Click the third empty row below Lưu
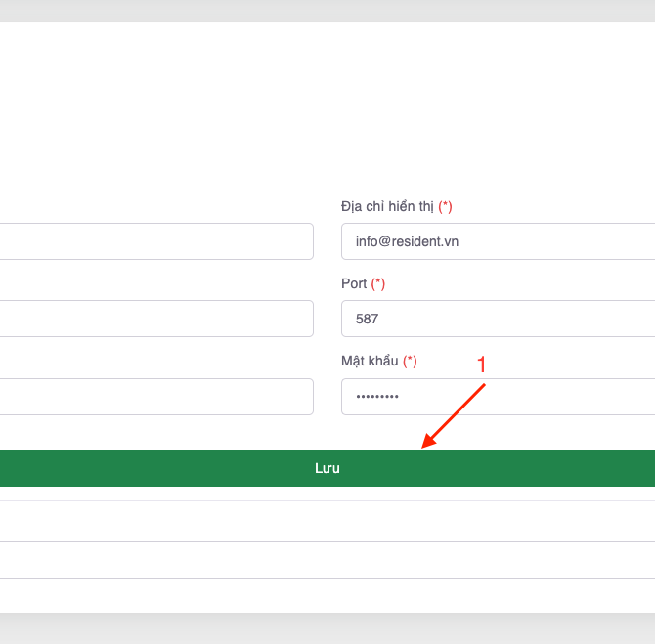Screen dimensions: 655x644 (327, 595)
